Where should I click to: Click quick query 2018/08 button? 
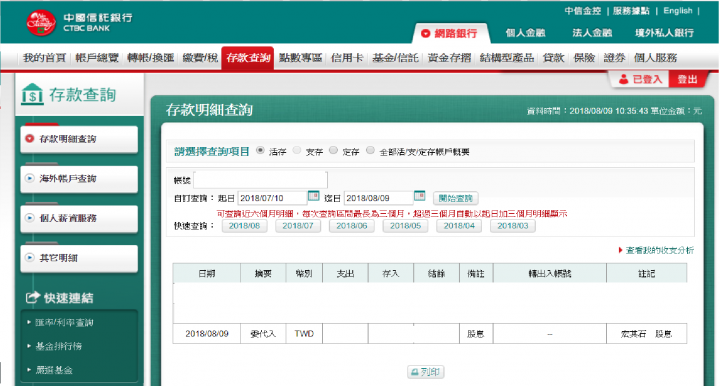coord(244,226)
